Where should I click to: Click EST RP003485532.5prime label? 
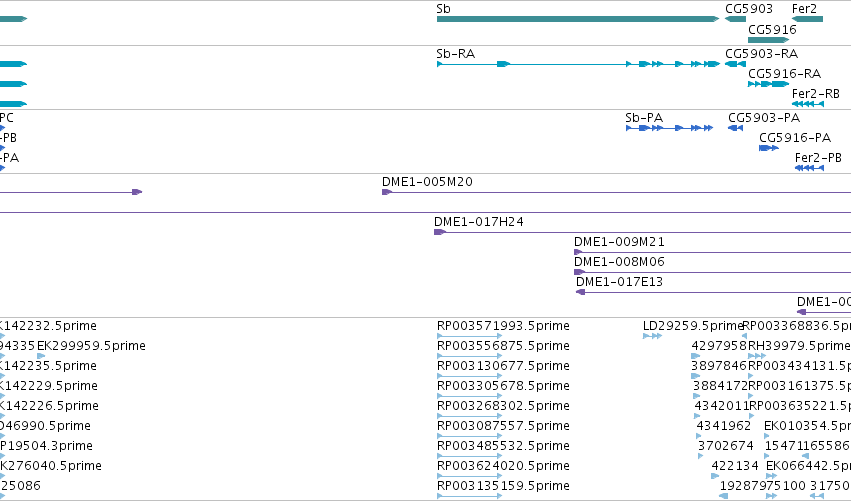(503, 446)
